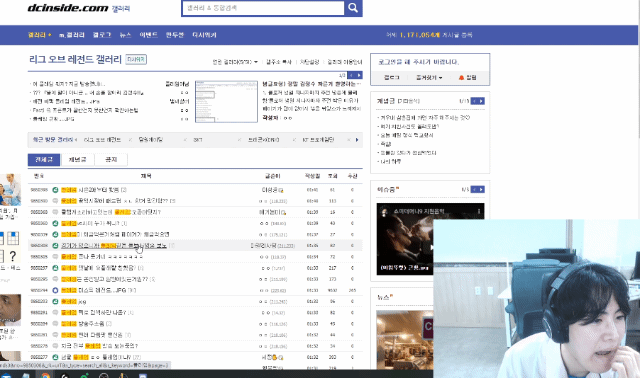The image size is (640, 378).
Task: Click the 디시위키 button beside gallery title
Action: click(136, 59)
